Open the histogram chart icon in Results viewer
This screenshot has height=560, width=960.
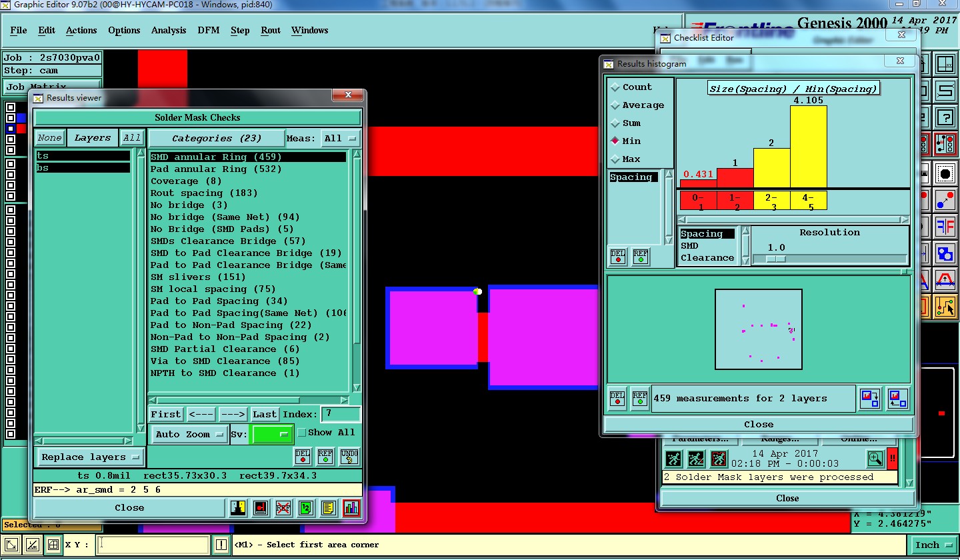click(x=351, y=508)
